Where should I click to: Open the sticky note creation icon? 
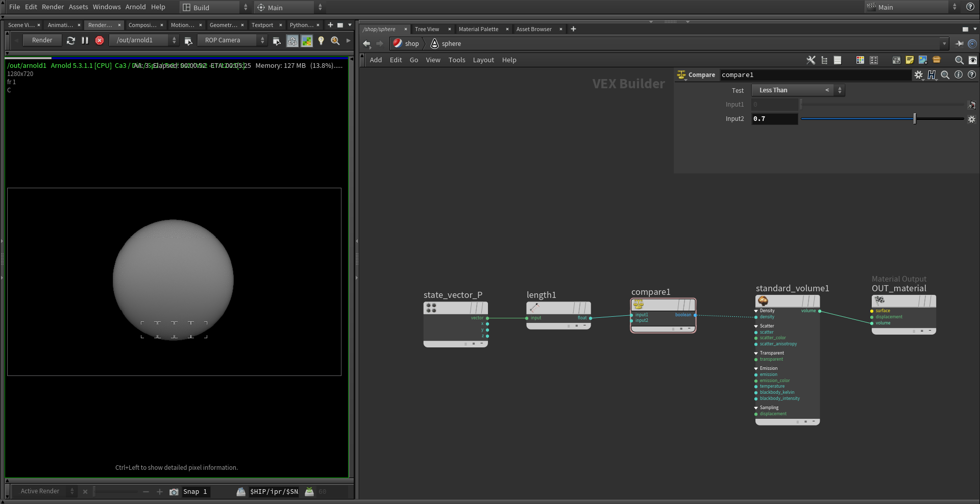click(909, 60)
